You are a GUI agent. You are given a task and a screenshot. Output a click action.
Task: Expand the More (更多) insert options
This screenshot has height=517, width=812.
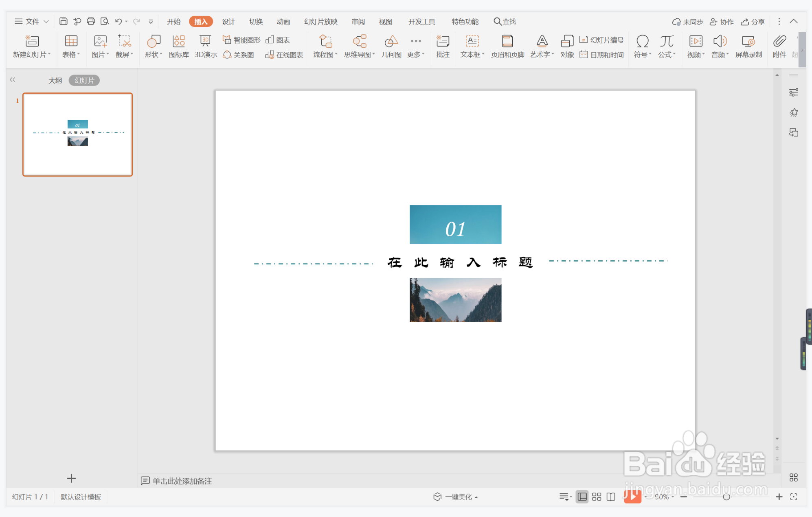click(416, 46)
